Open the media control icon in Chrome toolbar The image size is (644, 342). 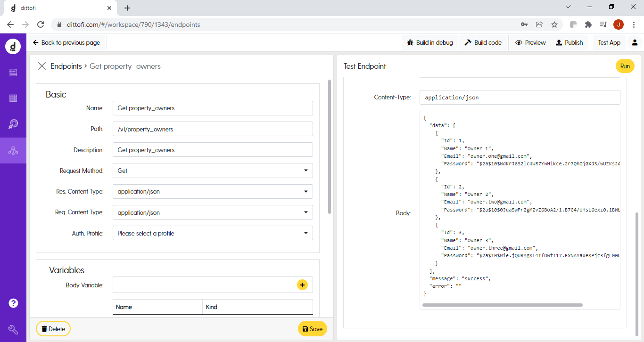pyautogui.click(x=603, y=24)
